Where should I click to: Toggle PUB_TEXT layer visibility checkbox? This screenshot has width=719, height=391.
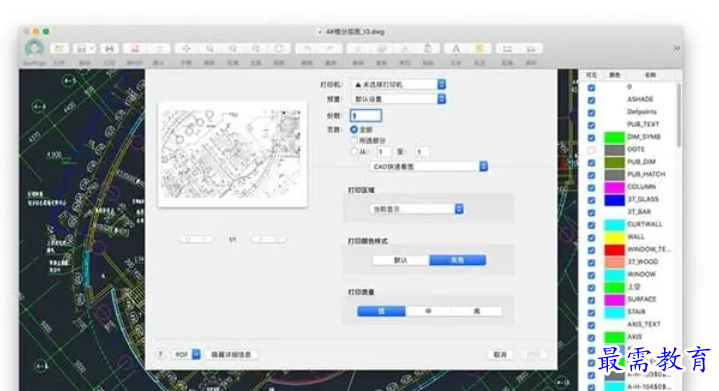coord(592,125)
